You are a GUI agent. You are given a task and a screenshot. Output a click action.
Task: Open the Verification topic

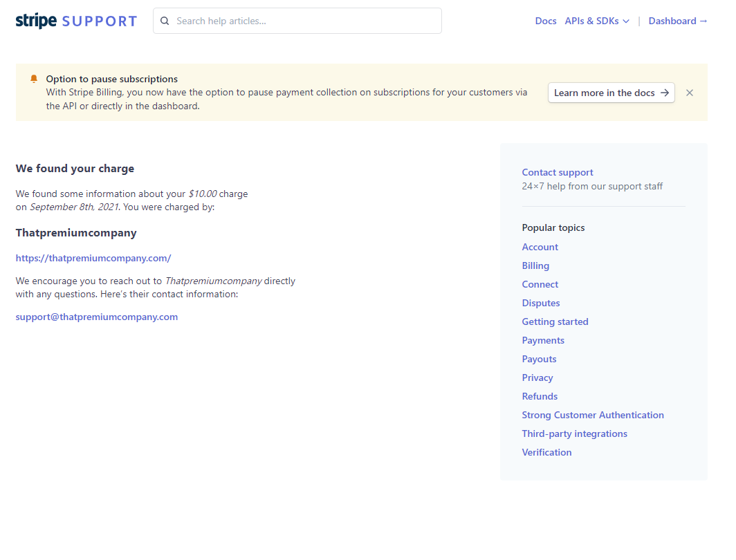click(x=547, y=453)
